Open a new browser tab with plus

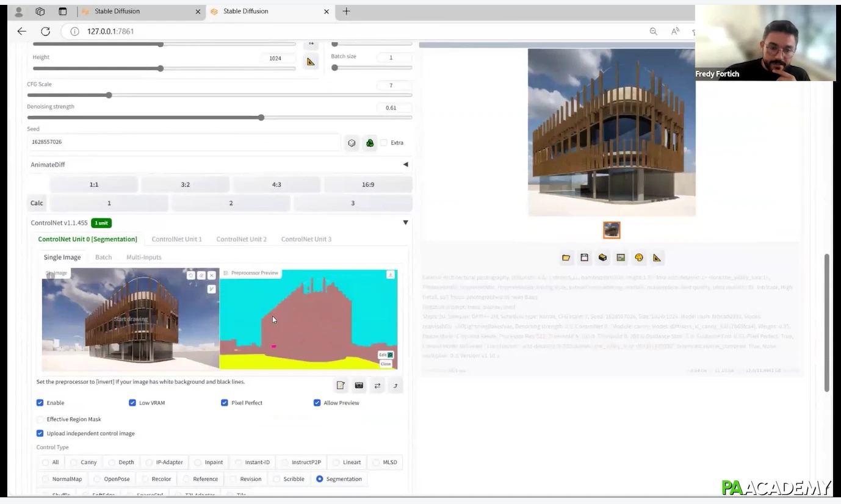pos(346,11)
